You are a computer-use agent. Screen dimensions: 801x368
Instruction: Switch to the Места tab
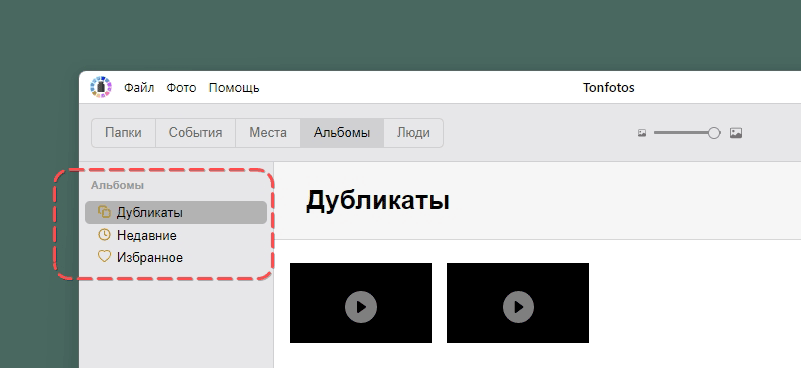[x=268, y=133]
